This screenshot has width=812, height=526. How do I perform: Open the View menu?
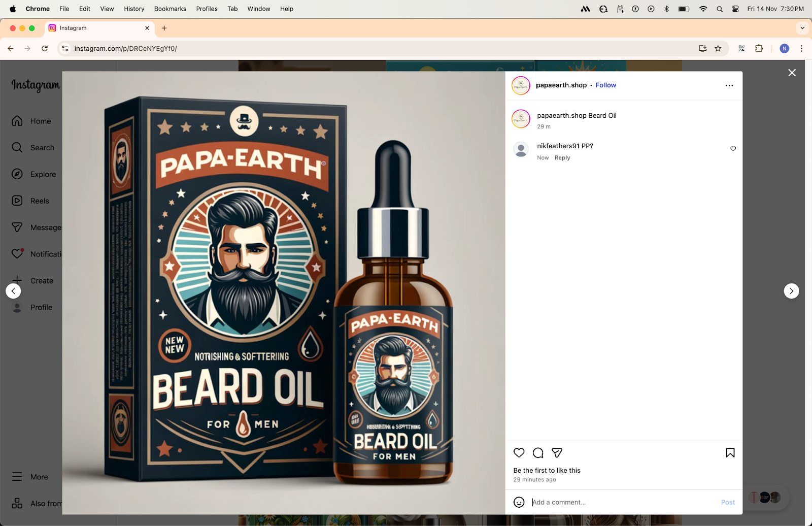click(107, 9)
